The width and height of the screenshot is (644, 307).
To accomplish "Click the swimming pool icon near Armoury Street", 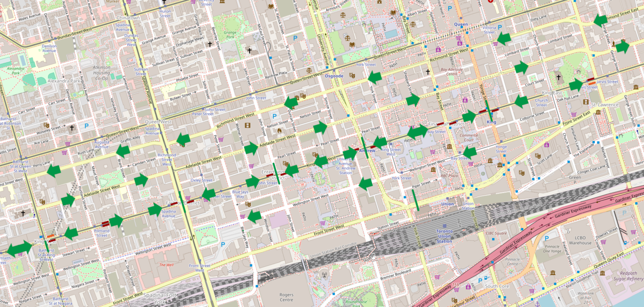I will pos(392,33).
